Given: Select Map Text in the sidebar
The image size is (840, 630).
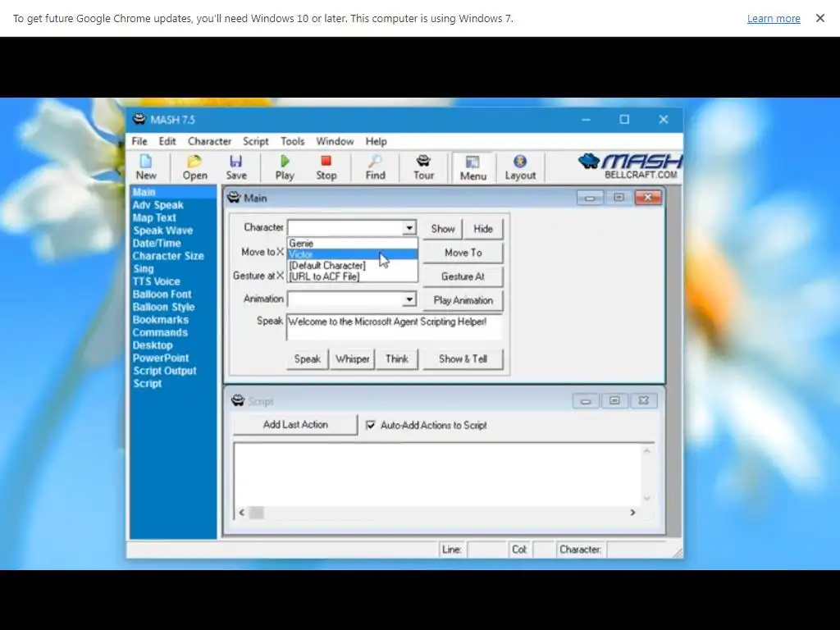Looking at the screenshot, I should point(154,218).
